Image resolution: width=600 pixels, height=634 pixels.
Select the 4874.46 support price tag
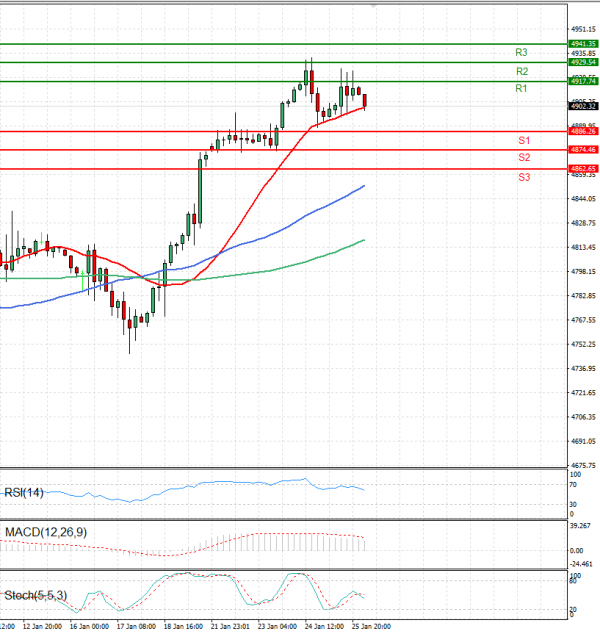(583, 150)
